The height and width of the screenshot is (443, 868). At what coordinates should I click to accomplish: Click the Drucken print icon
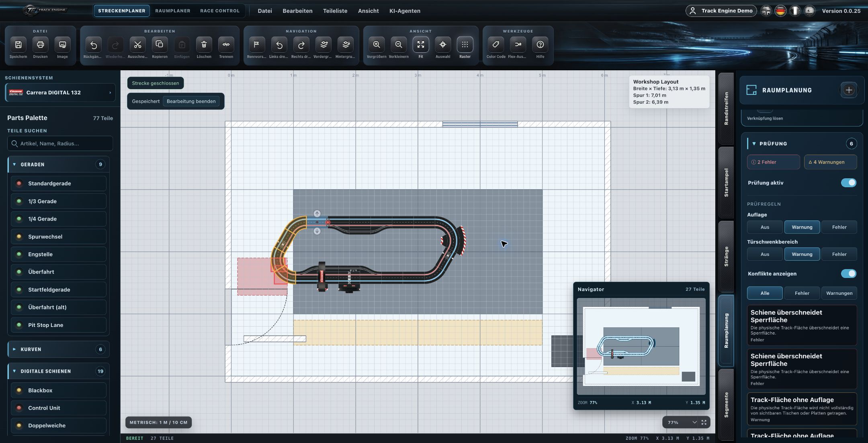point(40,45)
